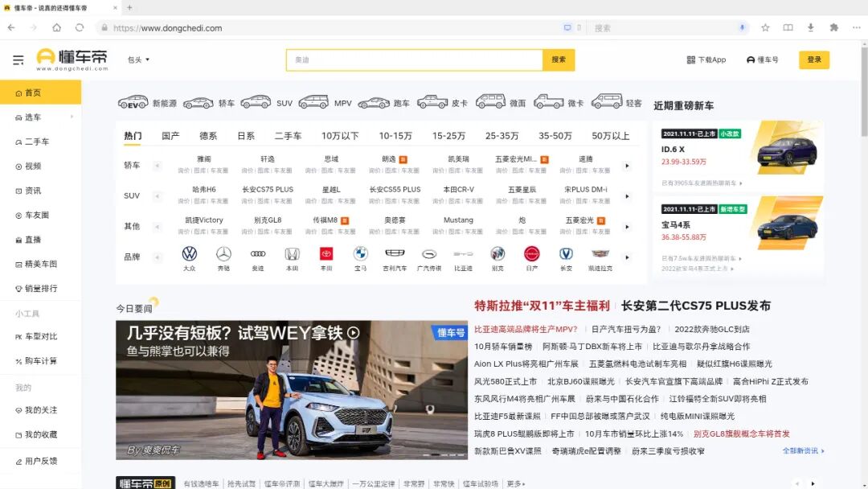Bookmark the page with the star icon
This screenshot has height=489, width=868.
(x=765, y=27)
